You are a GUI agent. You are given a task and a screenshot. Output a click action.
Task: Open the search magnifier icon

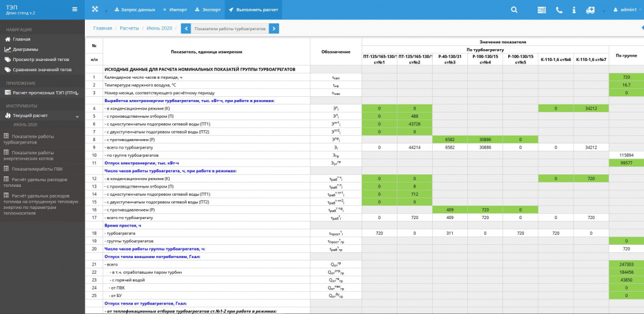coord(514,10)
